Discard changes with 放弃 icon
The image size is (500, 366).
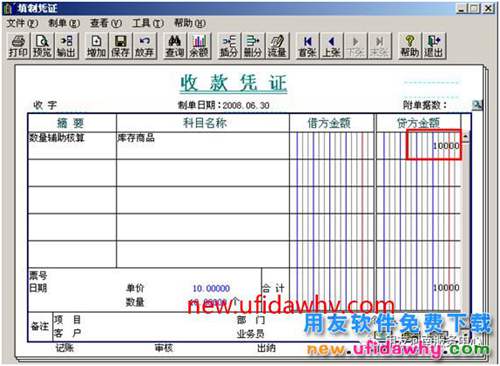pos(144,46)
